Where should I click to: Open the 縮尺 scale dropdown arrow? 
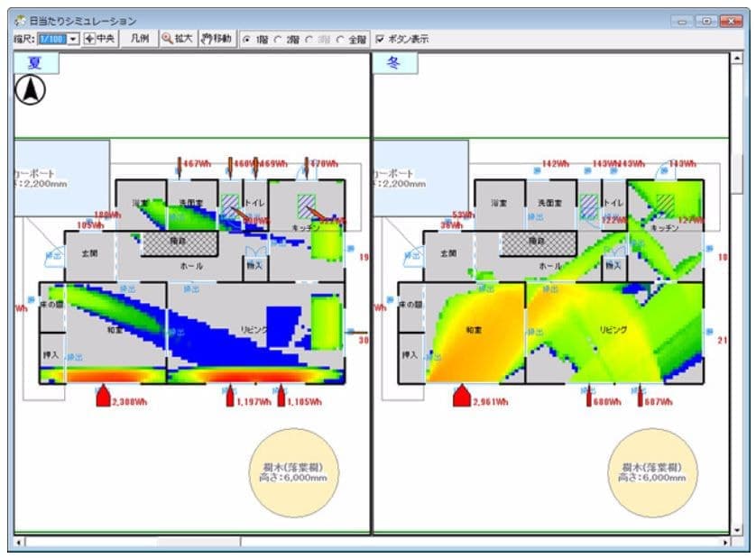(74, 40)
